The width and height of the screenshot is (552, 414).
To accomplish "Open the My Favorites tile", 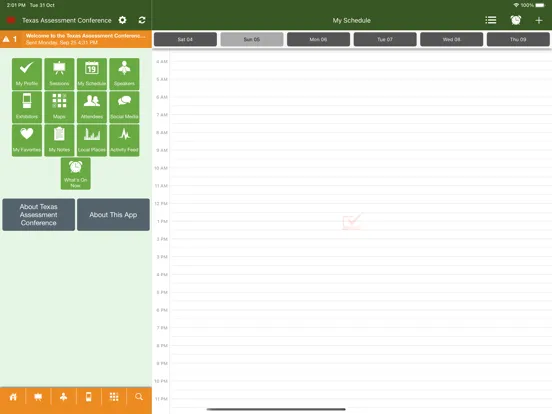I will click(27, 140).
